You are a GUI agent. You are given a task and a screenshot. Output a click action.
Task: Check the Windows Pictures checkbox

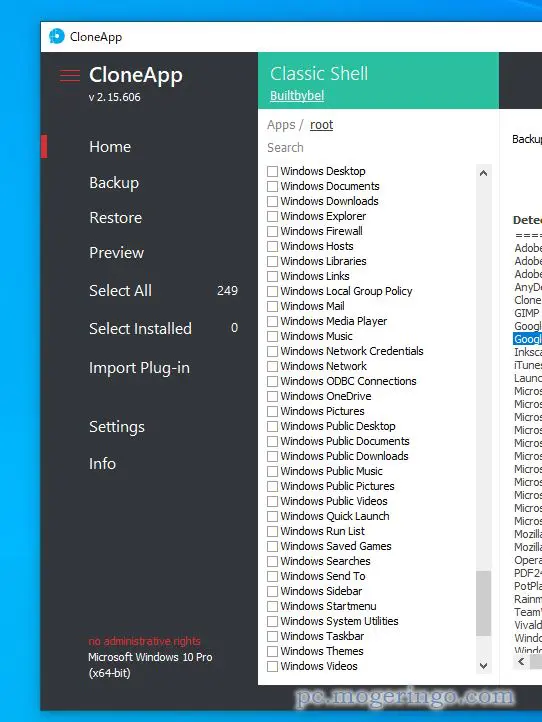point(273,411)
